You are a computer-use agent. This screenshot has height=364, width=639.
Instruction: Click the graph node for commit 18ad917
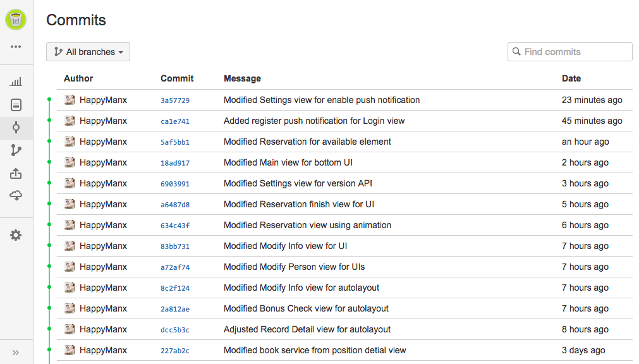[49, 162]
